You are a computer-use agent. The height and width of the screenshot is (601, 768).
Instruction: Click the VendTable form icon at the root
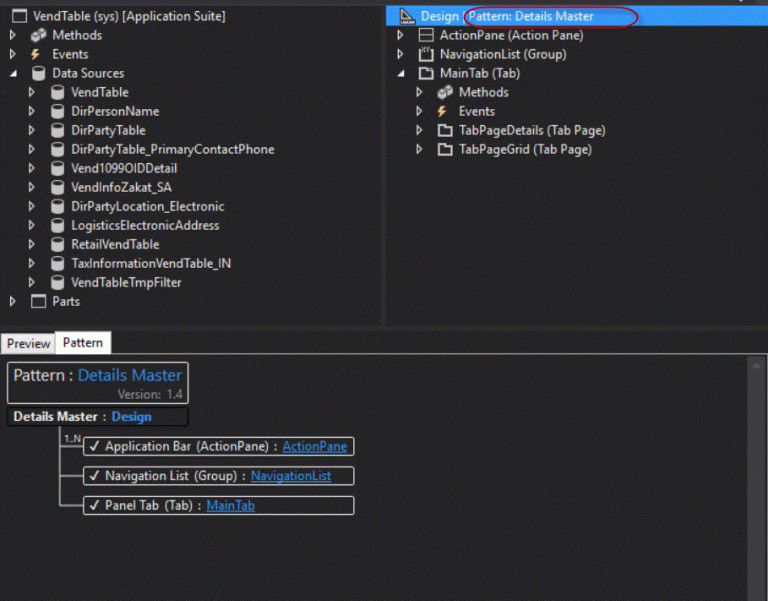coord(19,16)
